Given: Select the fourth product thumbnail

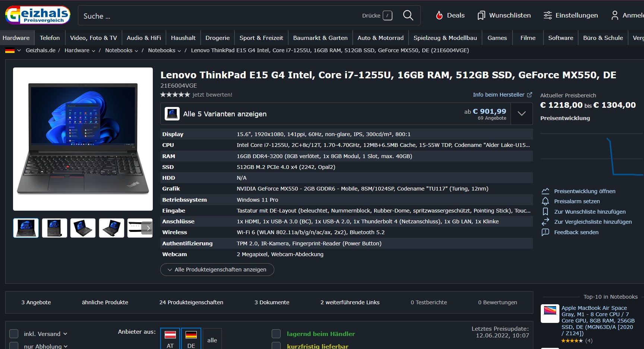Looking at the screenshot, I should pos(111,228).
